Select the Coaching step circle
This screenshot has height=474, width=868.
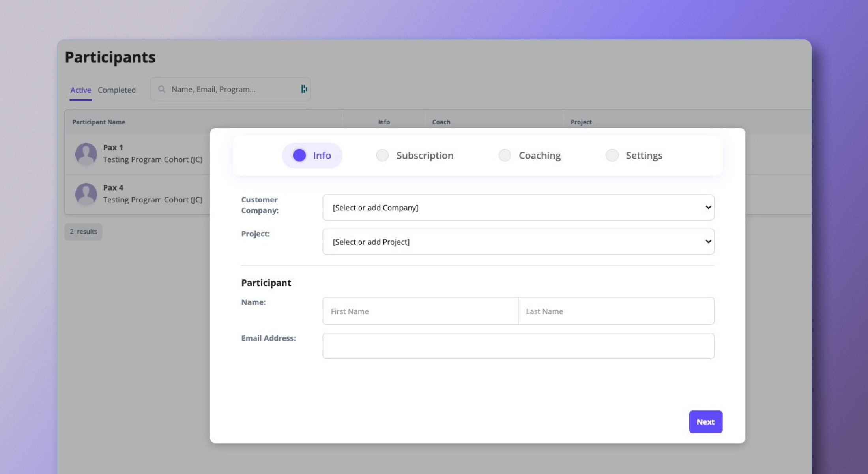(505, 155)
